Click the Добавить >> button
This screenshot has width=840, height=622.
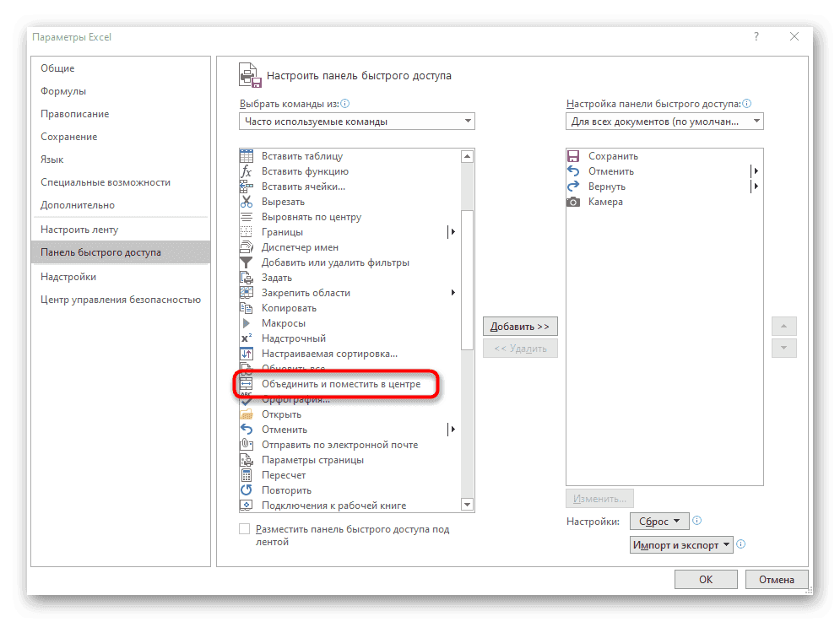(x=520, y=327)
